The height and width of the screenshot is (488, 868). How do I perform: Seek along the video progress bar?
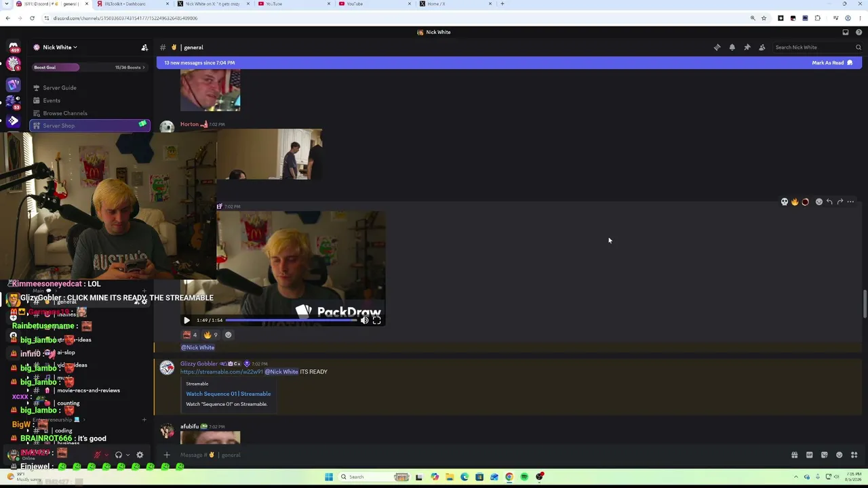(x=291, y=320)
